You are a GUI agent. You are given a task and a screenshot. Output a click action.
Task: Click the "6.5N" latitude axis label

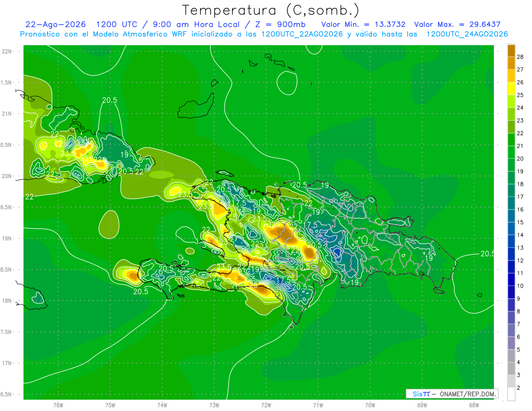point(7,394)
